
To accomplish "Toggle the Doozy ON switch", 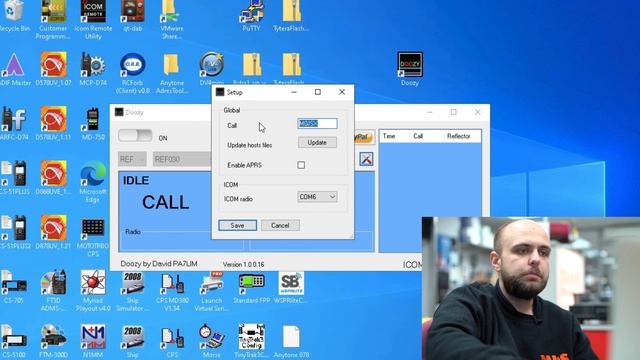I will (x=135, y=136).
